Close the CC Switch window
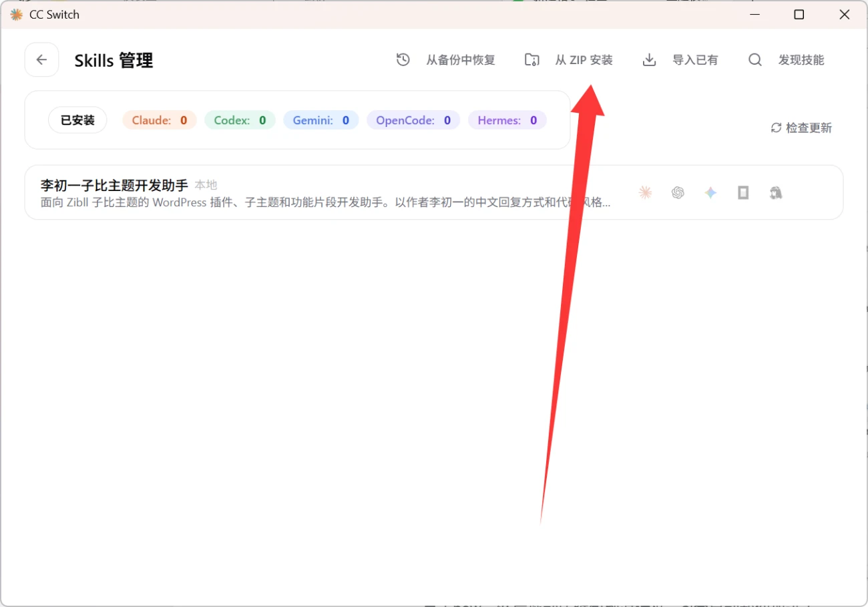The width and height of the screenshot is (868, 607). pos(844,15)
